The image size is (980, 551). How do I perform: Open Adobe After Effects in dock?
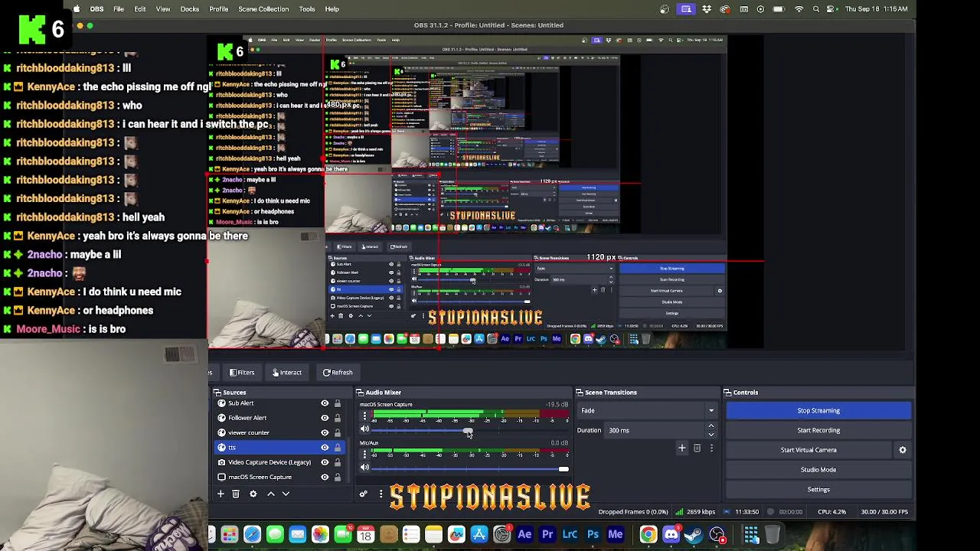point(524,534)
